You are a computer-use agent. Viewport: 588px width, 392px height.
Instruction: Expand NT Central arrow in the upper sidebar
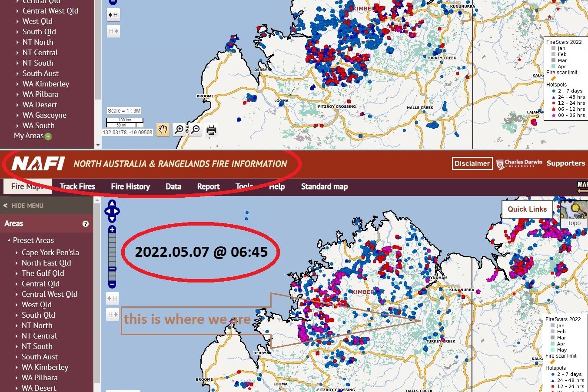(17, 53)
